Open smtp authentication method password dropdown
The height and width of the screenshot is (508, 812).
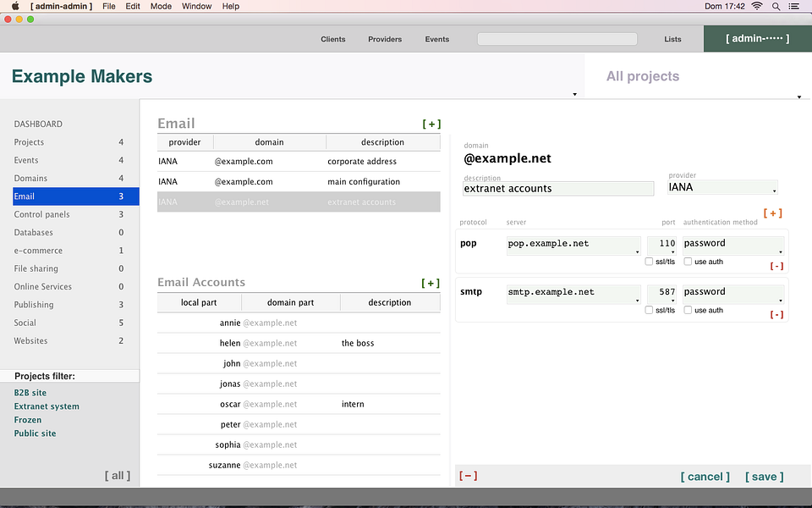(732, 294)
